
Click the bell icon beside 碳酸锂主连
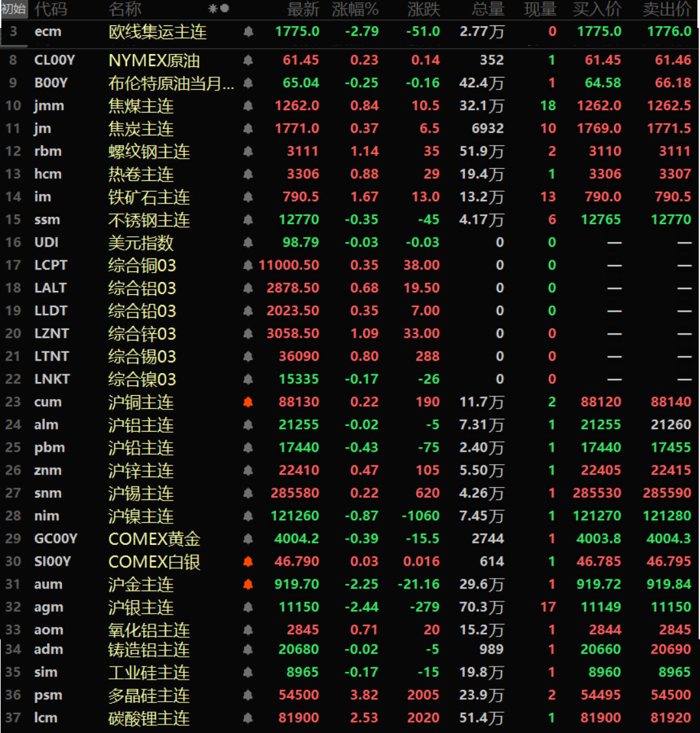coord(248,718)
